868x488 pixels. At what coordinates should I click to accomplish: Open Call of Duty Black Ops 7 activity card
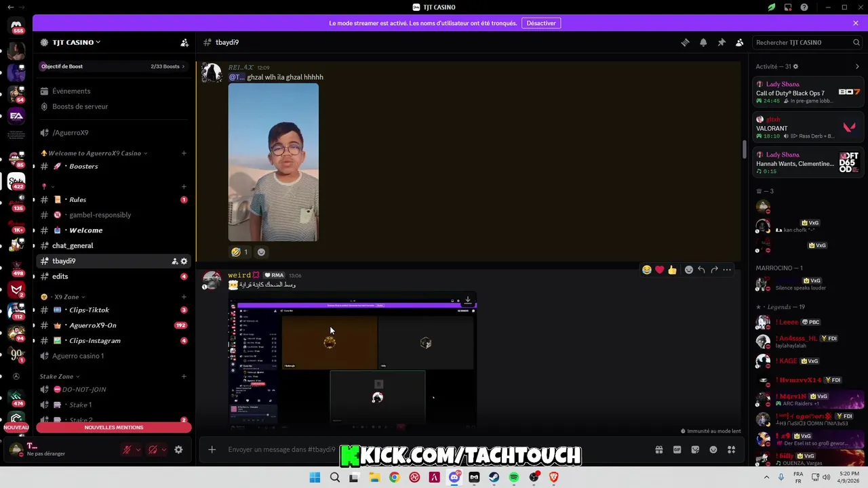tap(808, 92)
